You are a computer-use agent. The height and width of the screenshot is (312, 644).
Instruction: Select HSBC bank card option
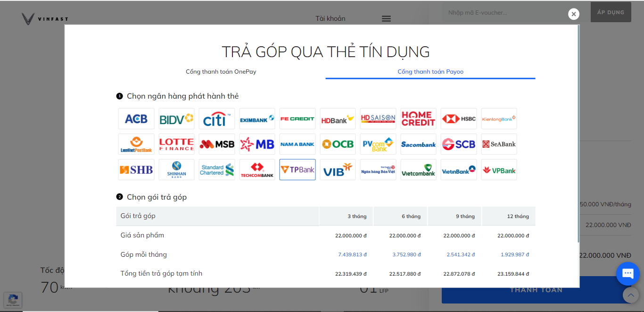click(459, 119)
